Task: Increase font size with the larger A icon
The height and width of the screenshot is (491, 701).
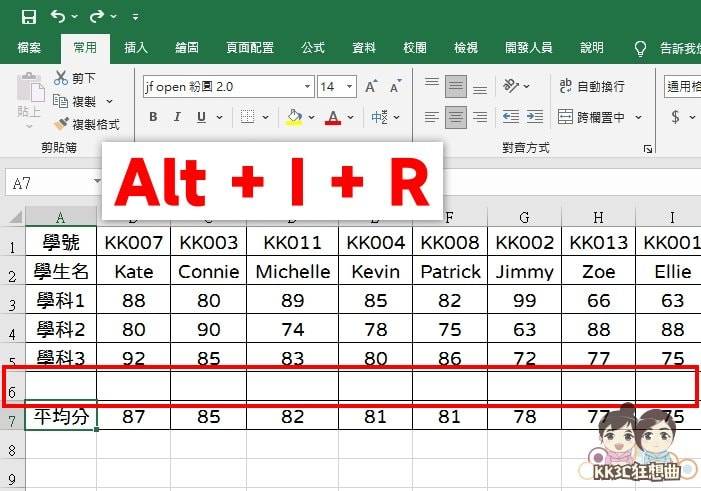Action: pyautogui.click(x=371, y=87)
